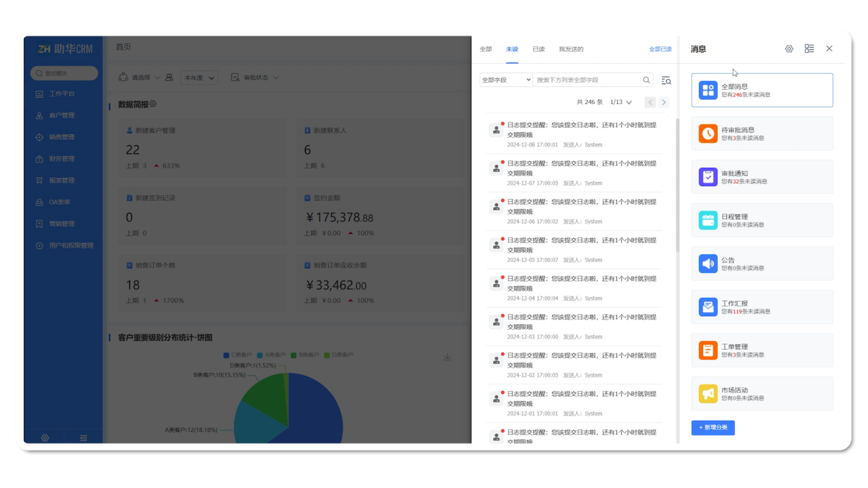Viewport: 868px width, 488px height.
Task: Expand the 1/13 page selector
Action: tap(621, 102)
